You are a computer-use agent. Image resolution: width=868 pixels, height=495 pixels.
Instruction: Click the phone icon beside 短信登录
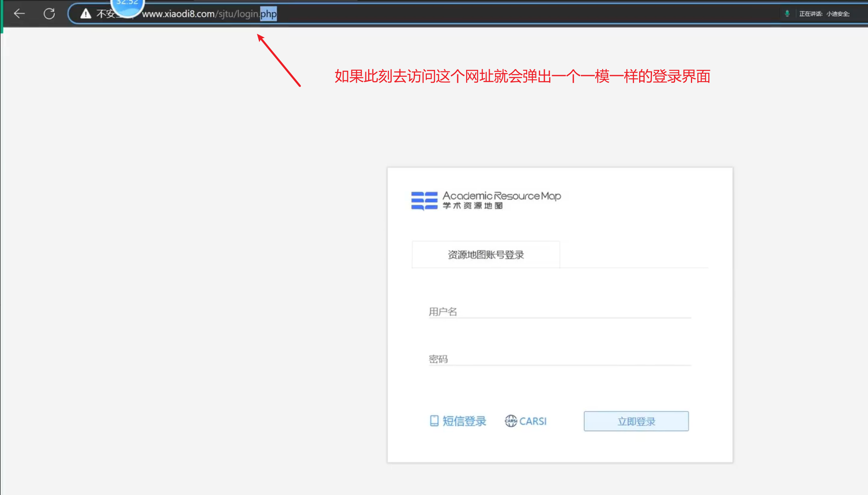tap(434, 421)
